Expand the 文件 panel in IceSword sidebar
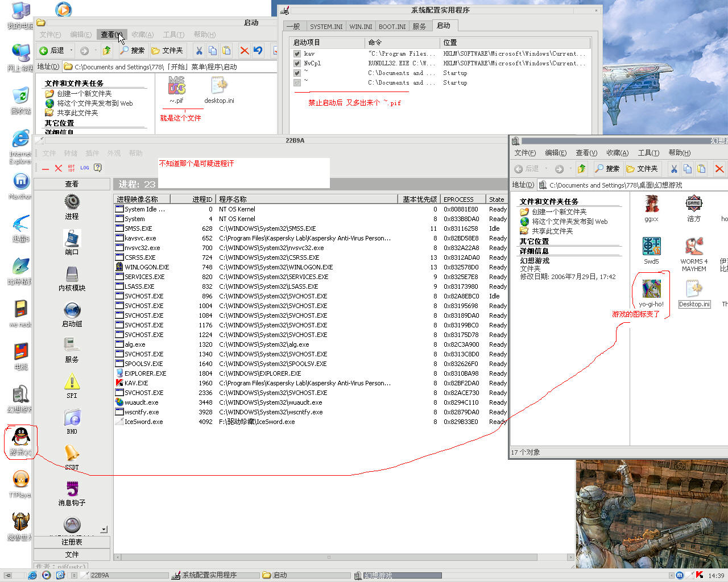 [x=72, y=555]
